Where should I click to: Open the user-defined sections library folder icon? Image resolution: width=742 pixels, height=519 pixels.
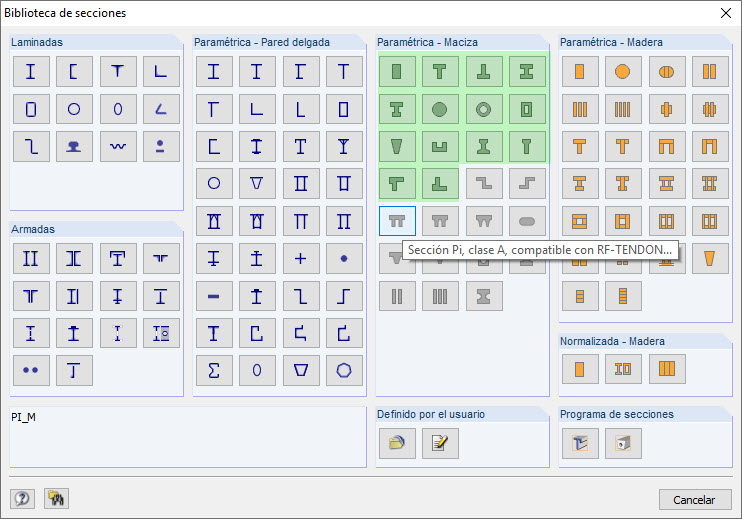(397, 443)
